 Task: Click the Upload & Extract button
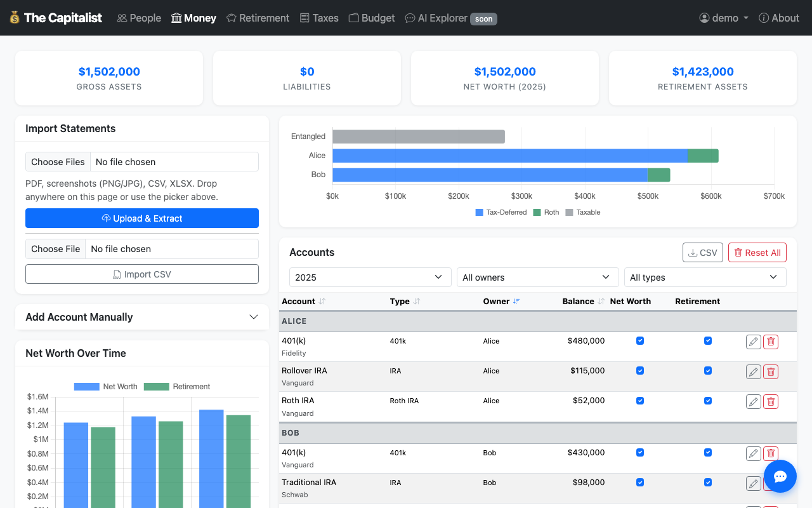[x=142, y=218]
